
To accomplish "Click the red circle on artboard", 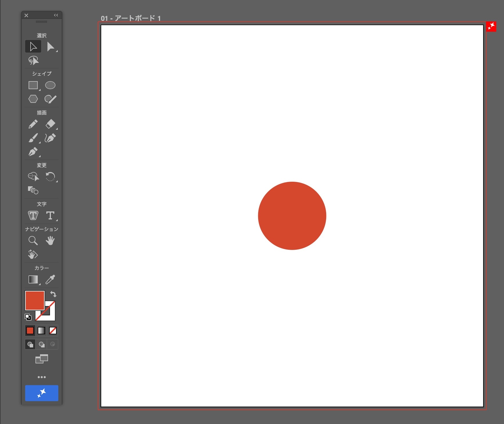I will [292, 216].
